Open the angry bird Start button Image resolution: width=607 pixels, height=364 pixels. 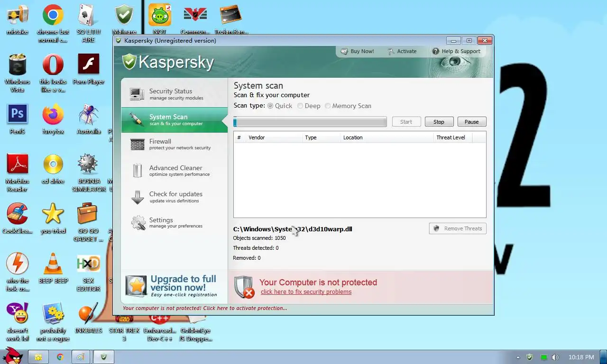[12, 356]
